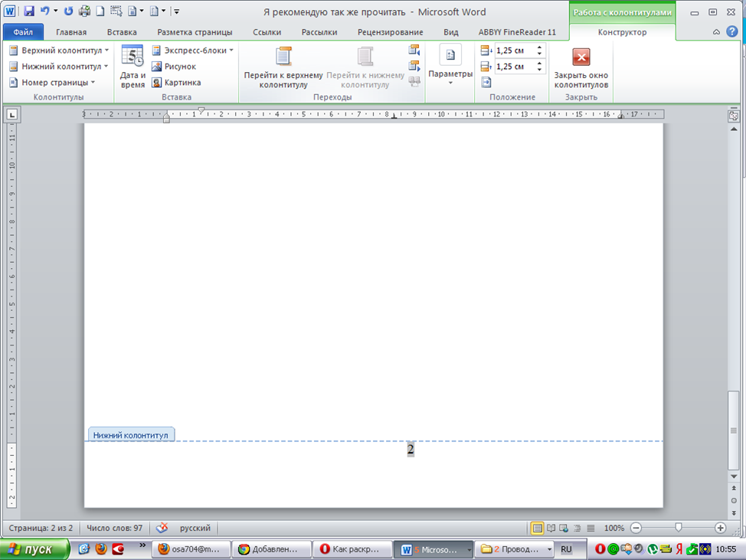Image resolution: width=746 pixels, height=560 pixels.
Task: Click the insert alignment tab icon
Action: [x=486, y=82]
